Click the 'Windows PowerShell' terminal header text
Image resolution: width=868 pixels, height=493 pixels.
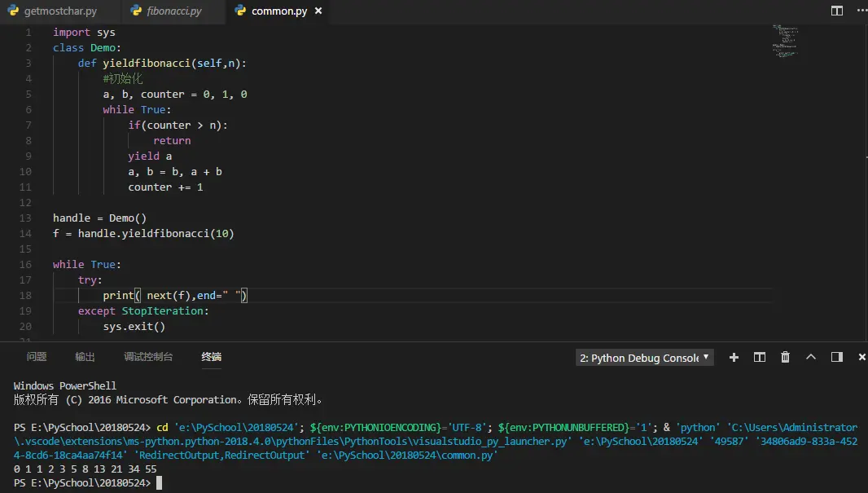pos(65,386)
